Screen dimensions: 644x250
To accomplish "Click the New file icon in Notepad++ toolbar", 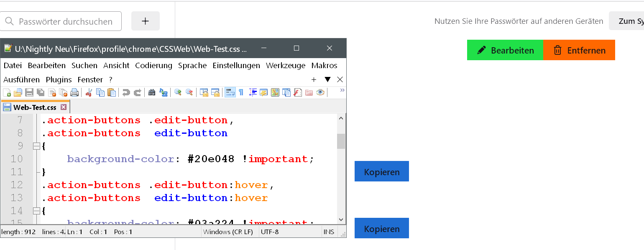I will pyautogui.click(x=7, y=92).
